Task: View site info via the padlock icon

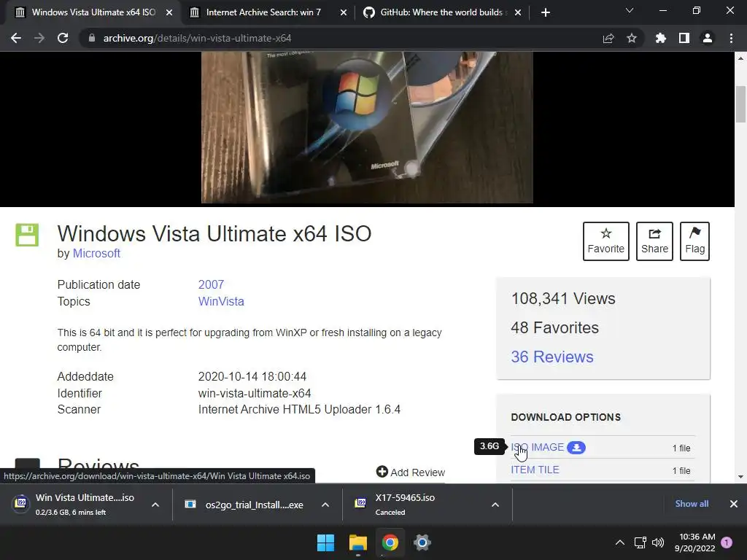Action: click(x=92, y=38)
